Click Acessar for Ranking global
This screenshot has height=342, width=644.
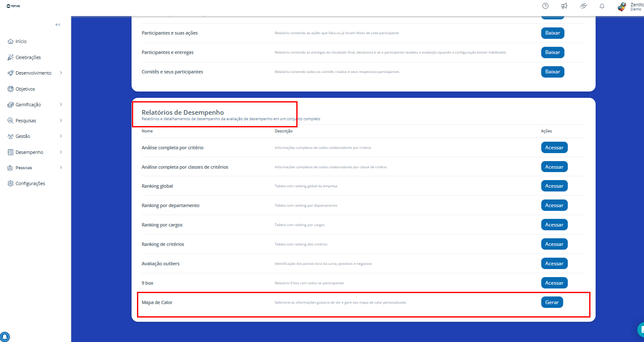pos(554,186)
